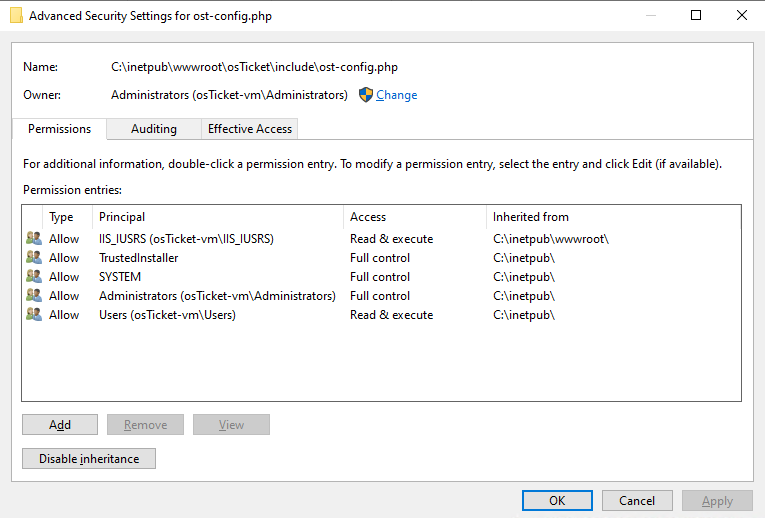Select the Users (osTicket-vm\Users) entry
This screenshot has width=765, height=518.
pos(167,315)
